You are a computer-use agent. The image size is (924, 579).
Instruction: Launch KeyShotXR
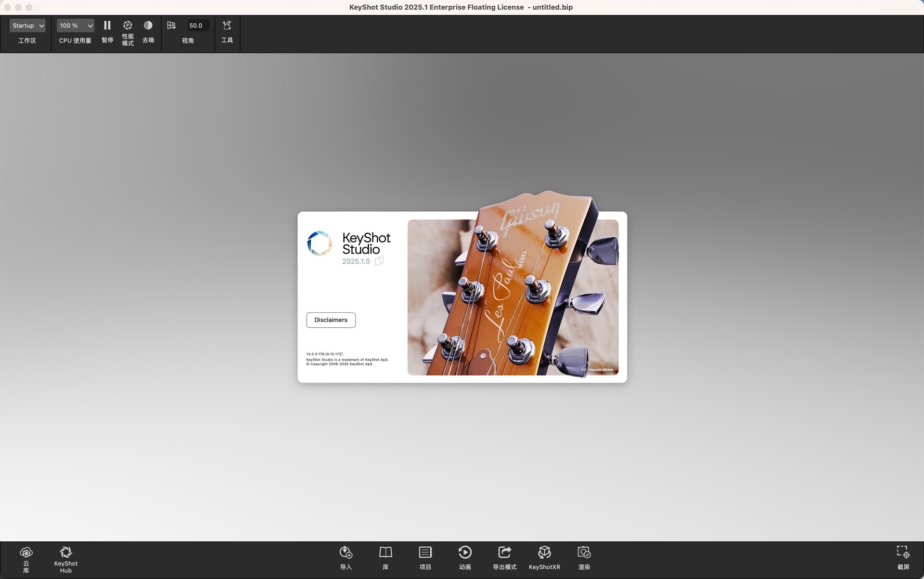544,557
